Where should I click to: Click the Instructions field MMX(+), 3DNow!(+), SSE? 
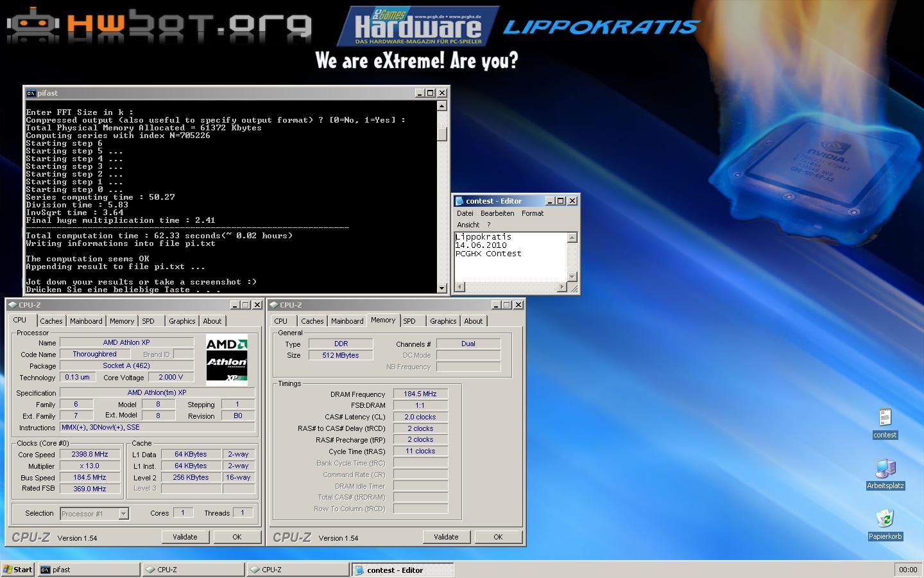tap(157, 427)
